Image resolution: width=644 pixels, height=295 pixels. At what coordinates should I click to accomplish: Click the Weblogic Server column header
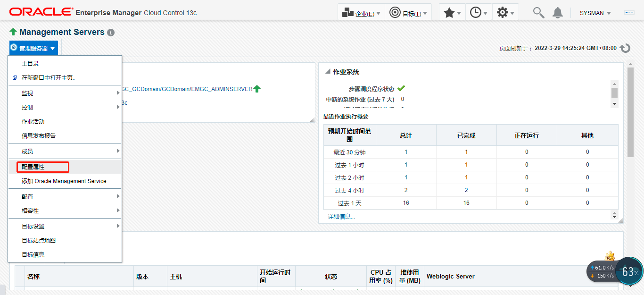[x=450, y=276]
